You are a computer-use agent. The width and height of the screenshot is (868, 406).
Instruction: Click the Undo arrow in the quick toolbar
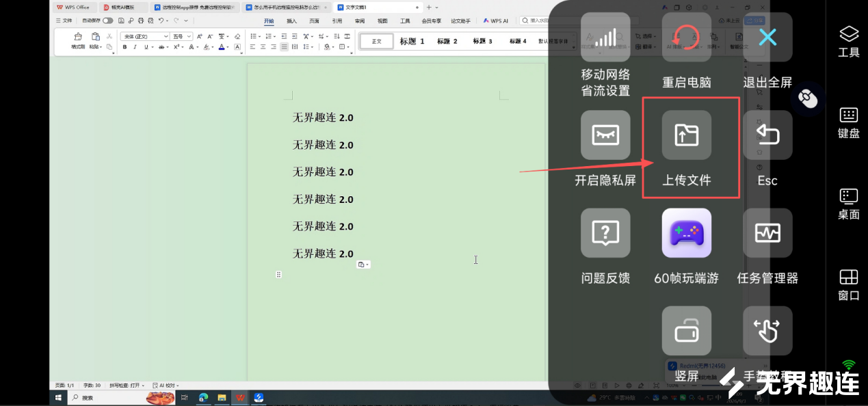pos(159,21)
